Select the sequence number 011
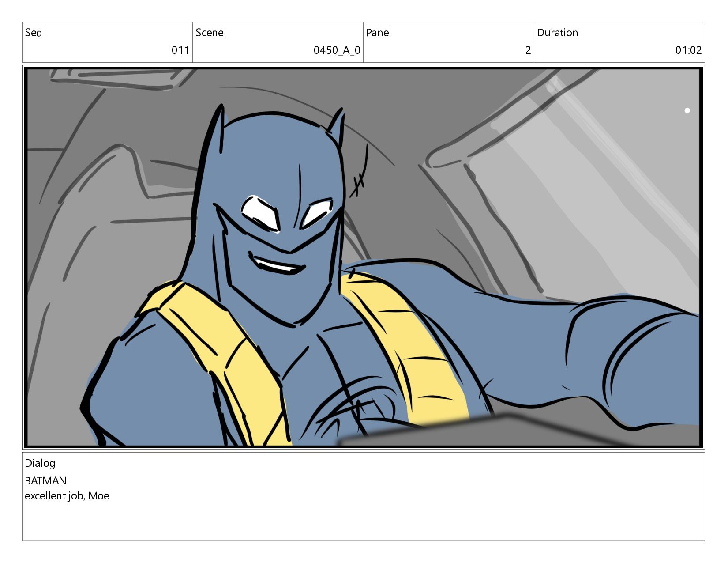This screenshot has width=728, height=563. click(x=180, y=50)
